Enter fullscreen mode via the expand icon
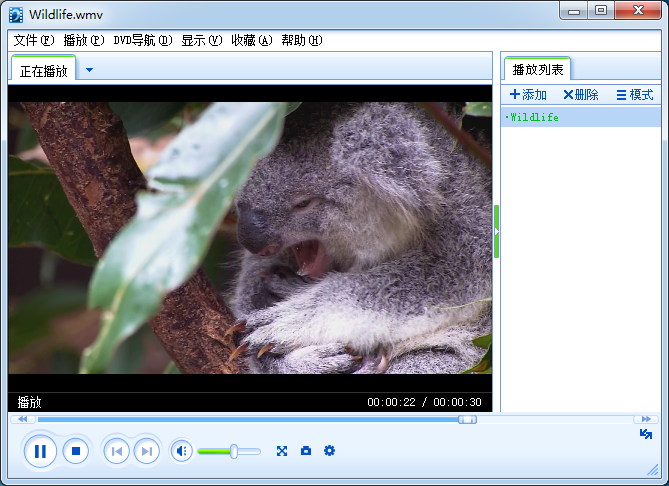 [282, 451]
